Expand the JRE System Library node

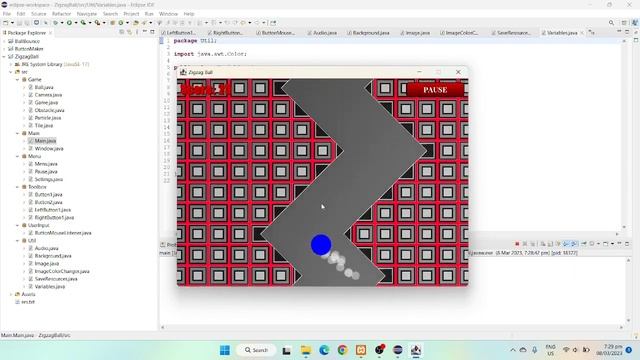pos(11,64)
